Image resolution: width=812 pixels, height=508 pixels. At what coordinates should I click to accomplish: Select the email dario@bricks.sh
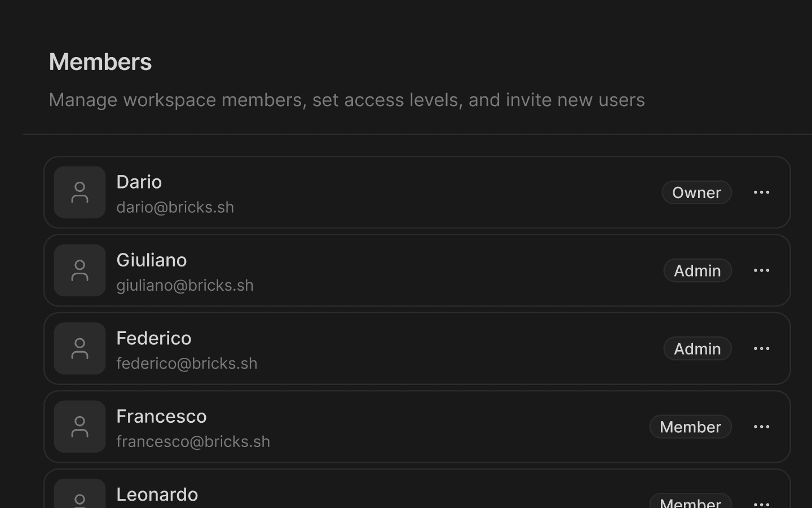click(x=175, y=207)
